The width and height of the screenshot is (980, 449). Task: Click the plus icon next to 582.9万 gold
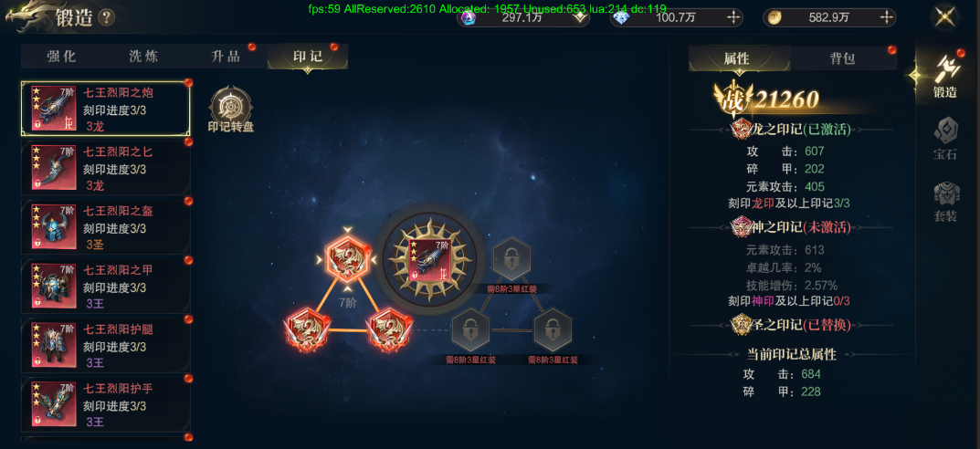tap(887, 17)
